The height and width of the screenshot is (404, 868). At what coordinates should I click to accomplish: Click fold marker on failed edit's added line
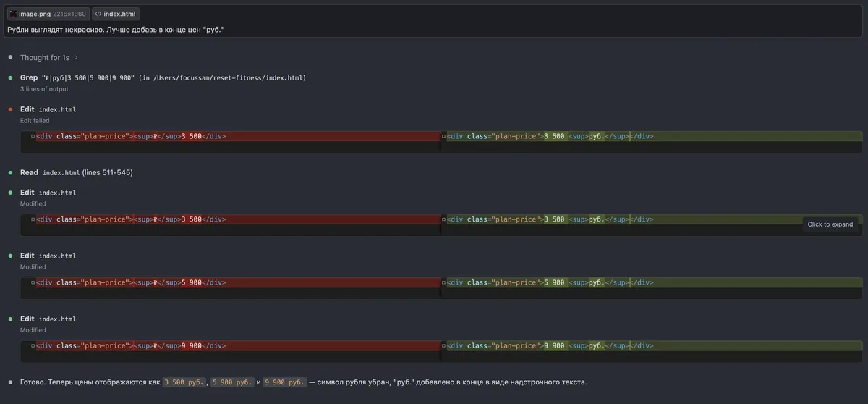[x=443, y=136]
